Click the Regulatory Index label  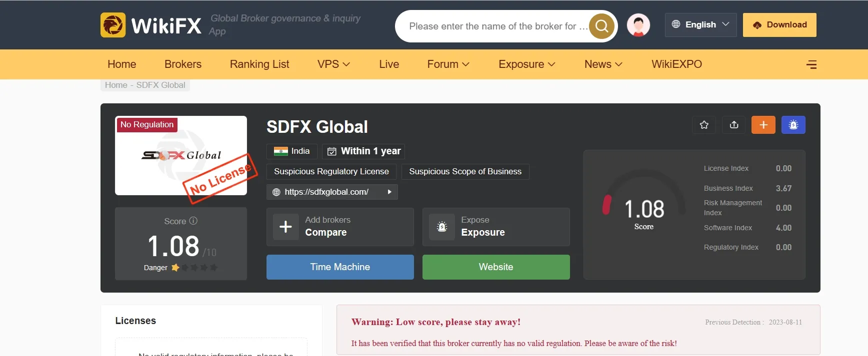(731, 247)
